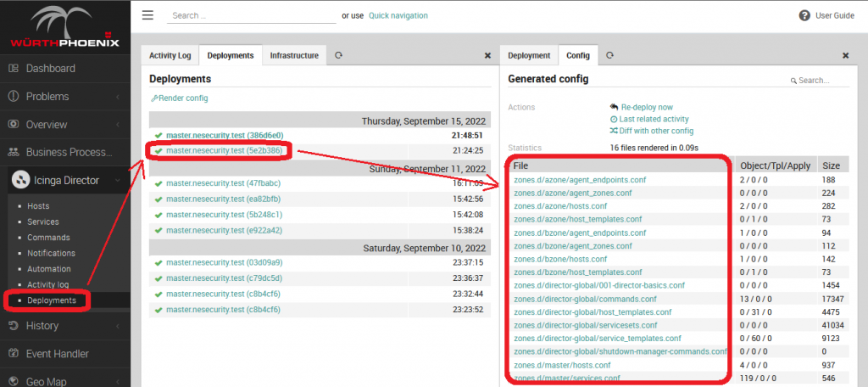Click the green check for deployment 47fbabc
This screenshot has width=868, height=387.
(159, 183)
